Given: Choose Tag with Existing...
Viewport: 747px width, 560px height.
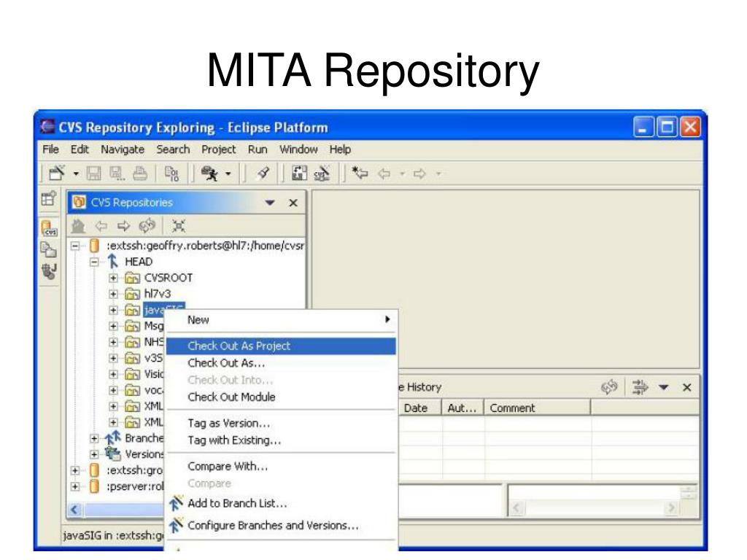Looking at the screenshot, I should (x=282, y=440).
